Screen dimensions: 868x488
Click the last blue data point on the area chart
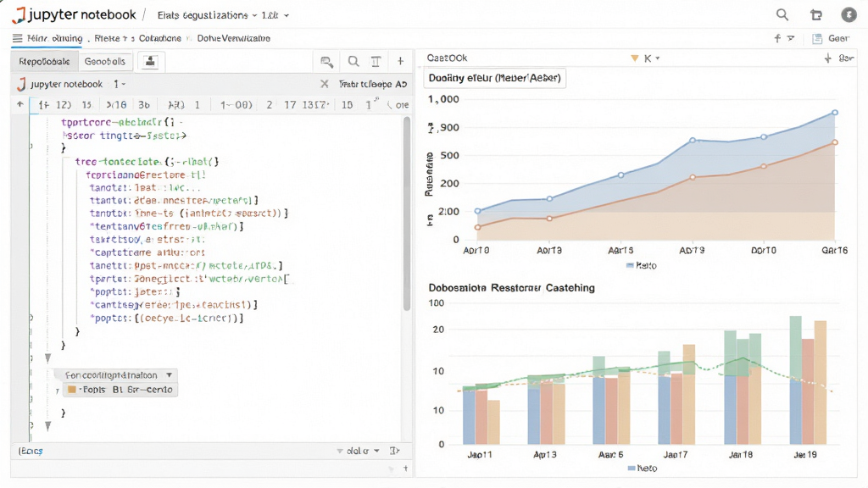[x=835, y=113]
